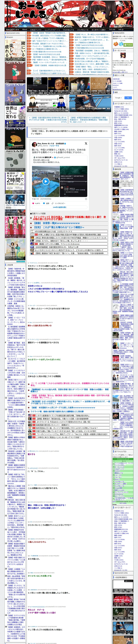Play the embedded tweet video
Image resolution: width=138 pixels, height=644 pixels.
(46, 181)
